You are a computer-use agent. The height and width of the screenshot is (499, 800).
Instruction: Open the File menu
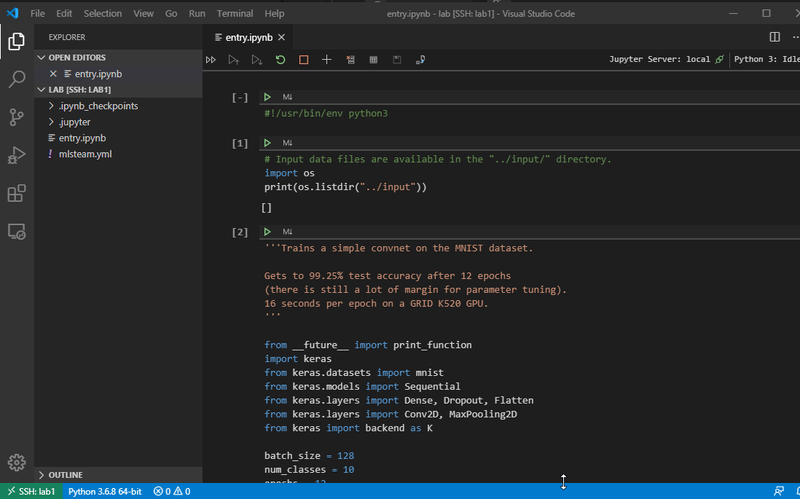pyautogui.click(x=37, y=14)
